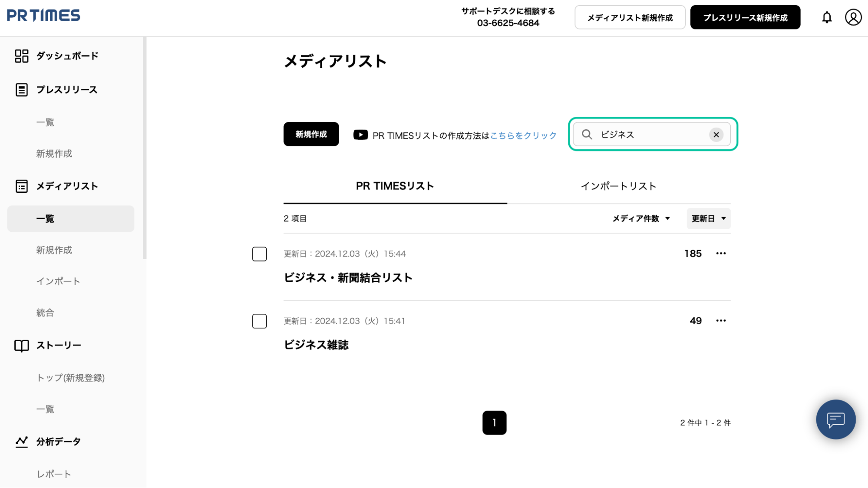Open 統合 in the sidebar menu
868x488 pixels.
45,313
